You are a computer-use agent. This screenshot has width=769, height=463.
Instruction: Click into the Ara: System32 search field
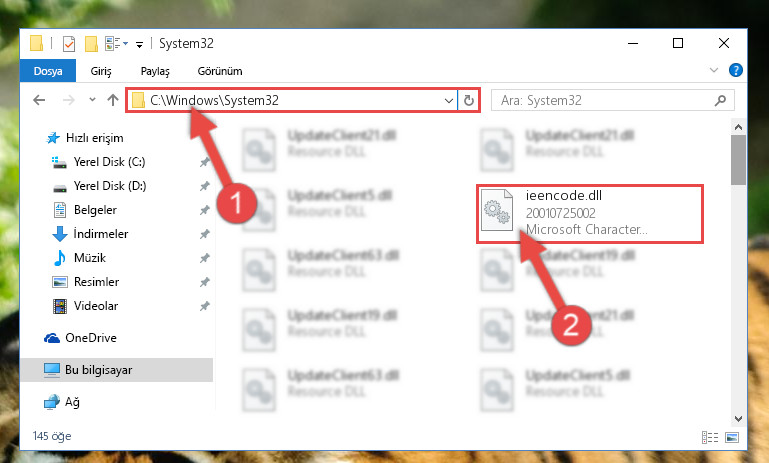click(604, 101)
